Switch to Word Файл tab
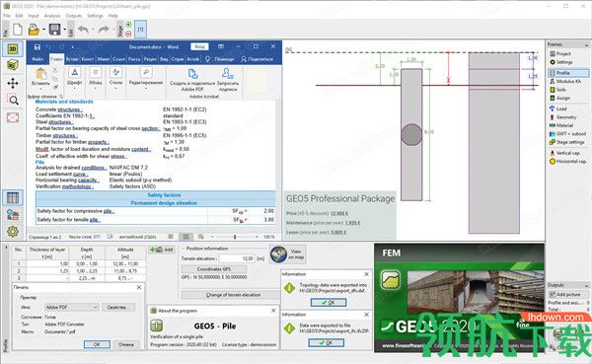The height and width of the screenshot is (364, 592). [37, 59]
